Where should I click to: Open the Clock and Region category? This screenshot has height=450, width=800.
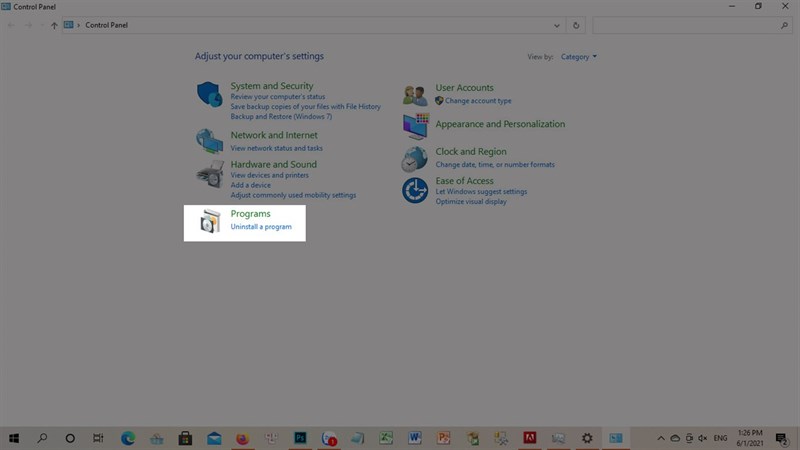[x=471, y=152]
